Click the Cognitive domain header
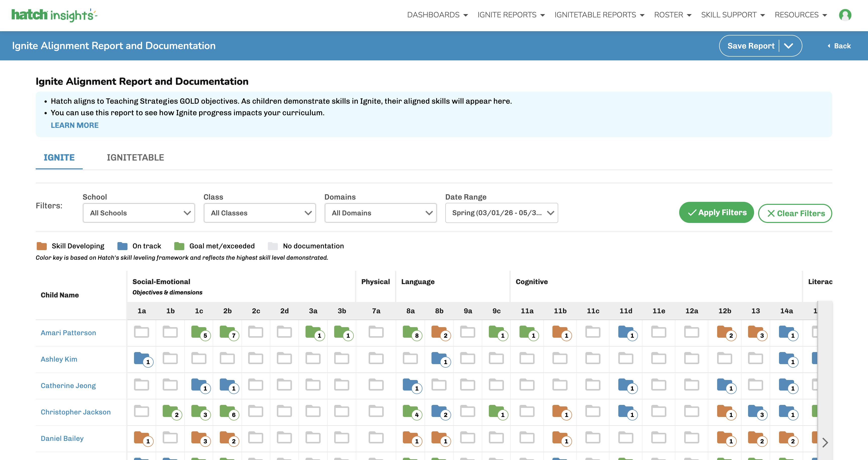Viewport: 868px width, 460px height. pyautogui.click(x=532, y=282)
